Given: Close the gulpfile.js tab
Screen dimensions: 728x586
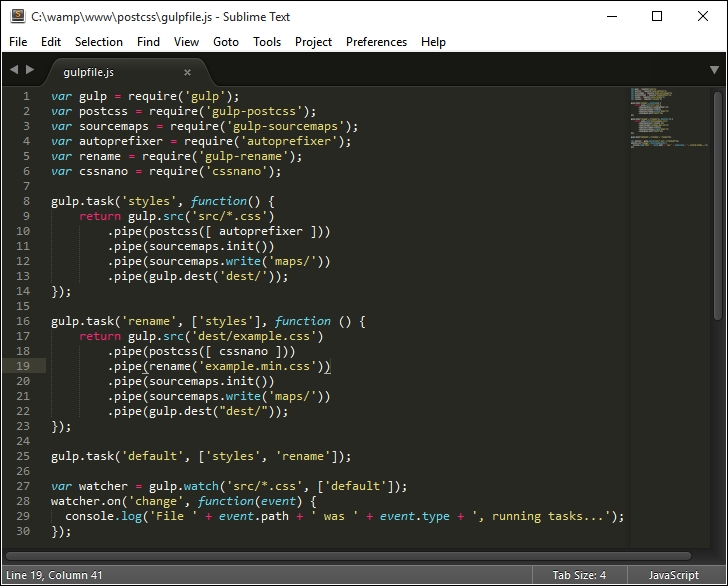Looking at the screenshot, I should 187,72.
